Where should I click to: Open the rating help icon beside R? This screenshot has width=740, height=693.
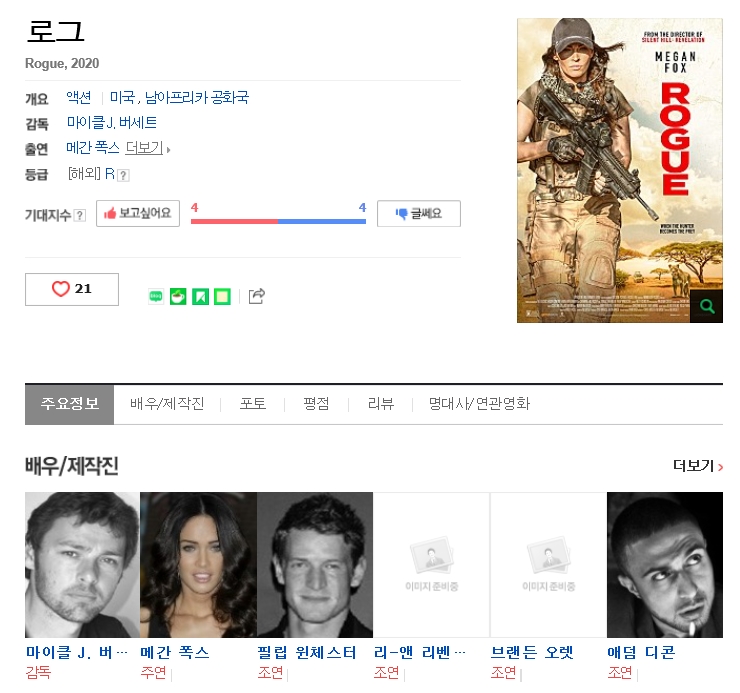point(123,175)
